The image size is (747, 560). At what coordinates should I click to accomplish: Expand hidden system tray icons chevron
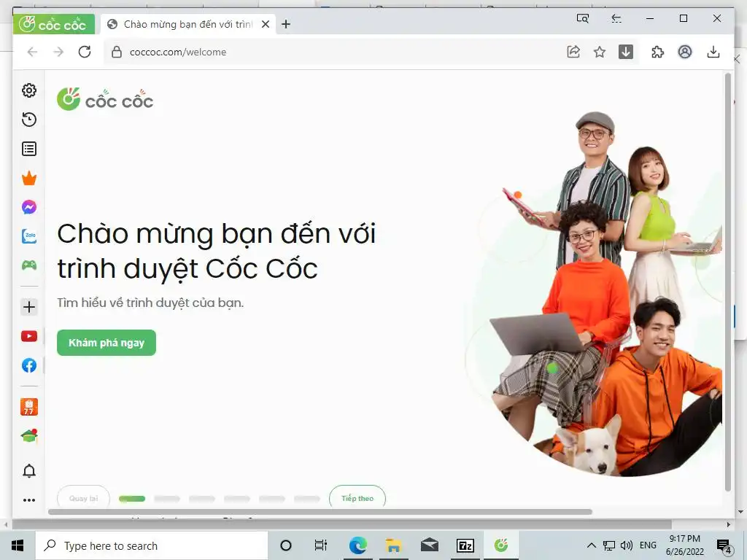point(591,545)
